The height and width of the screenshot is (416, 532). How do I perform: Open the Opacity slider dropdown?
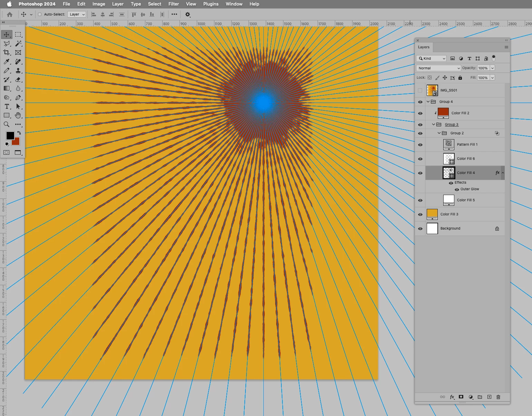(493, 68)
